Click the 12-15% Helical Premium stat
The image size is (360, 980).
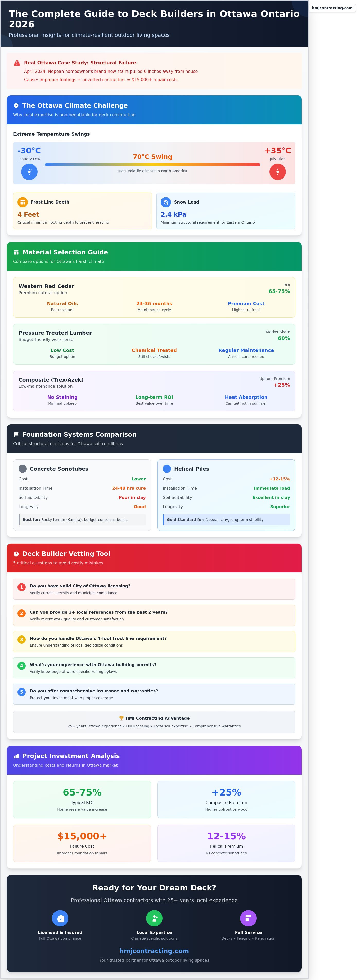[226, 837]
